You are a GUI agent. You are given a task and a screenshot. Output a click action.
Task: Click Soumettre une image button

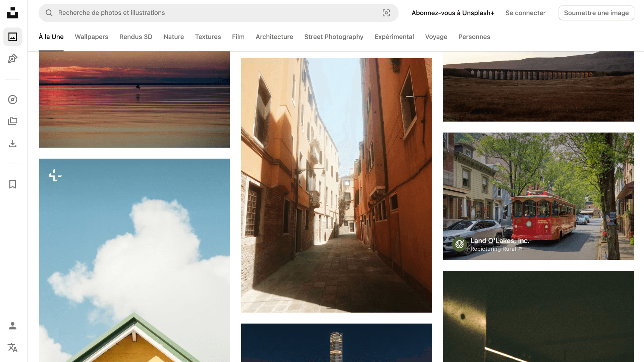click(x=596, y=13)
